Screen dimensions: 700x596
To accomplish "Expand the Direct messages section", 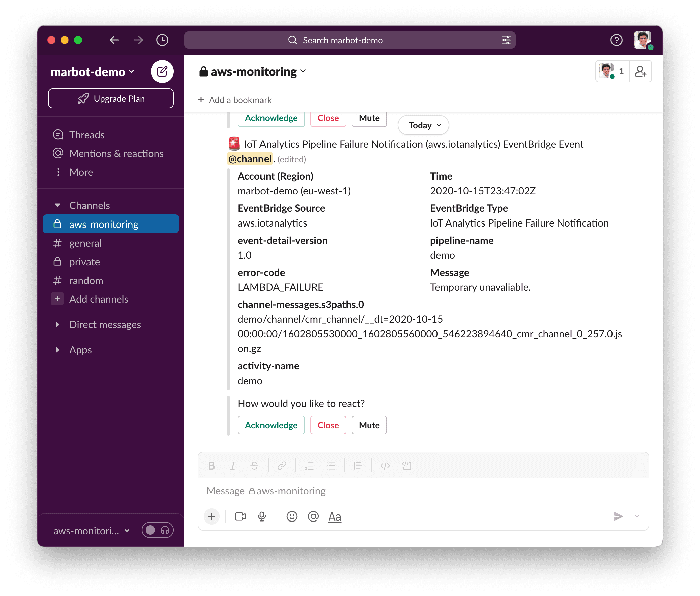I will pyautogui.click(x=57, y=324).
